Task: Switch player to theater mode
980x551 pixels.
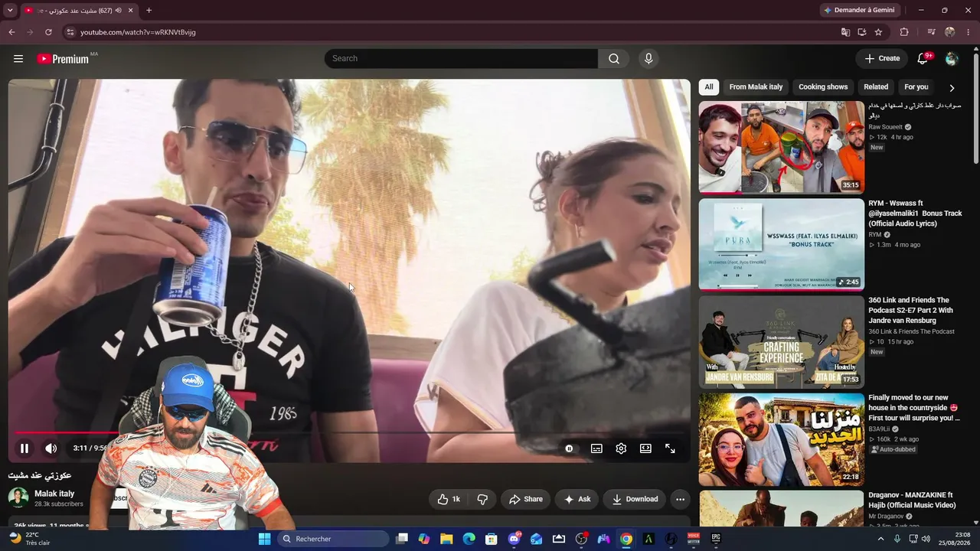Action: pyautogui.click(x=645, y=448)
